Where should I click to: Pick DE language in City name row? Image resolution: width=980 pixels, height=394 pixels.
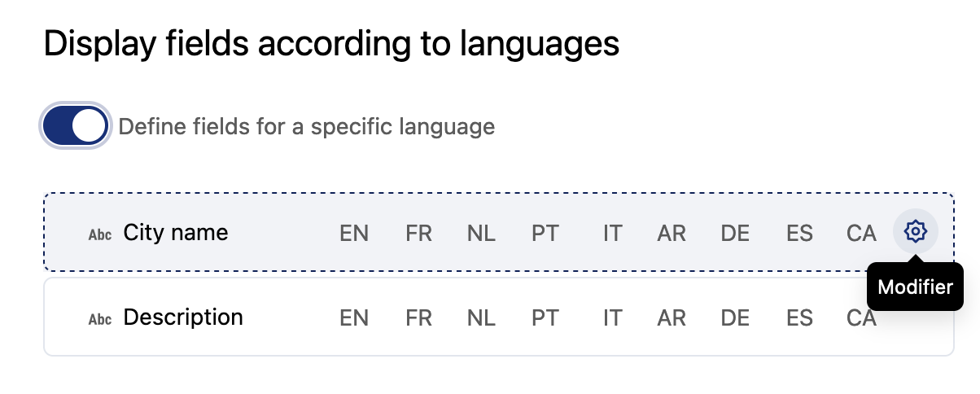coord(735,234)
